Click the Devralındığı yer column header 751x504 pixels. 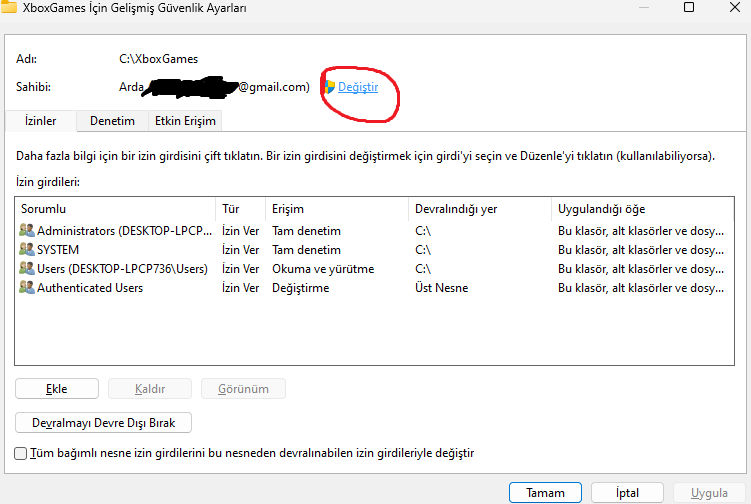480,209
